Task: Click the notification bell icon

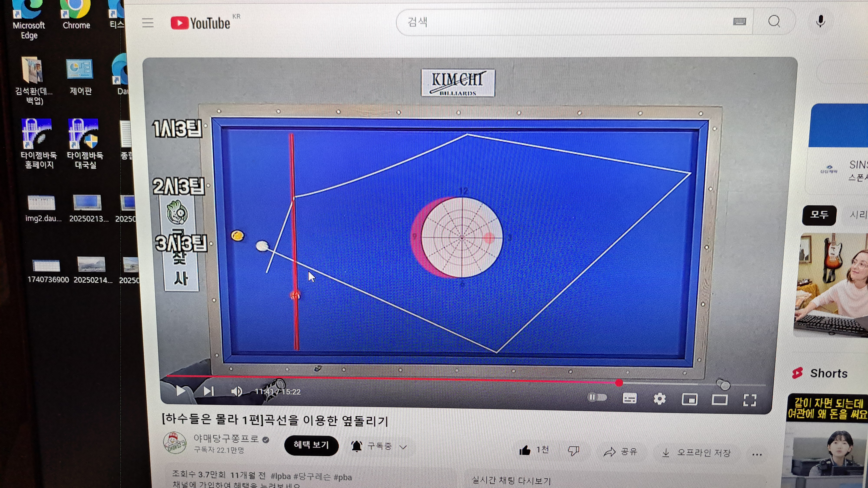Action: point(357,446)
